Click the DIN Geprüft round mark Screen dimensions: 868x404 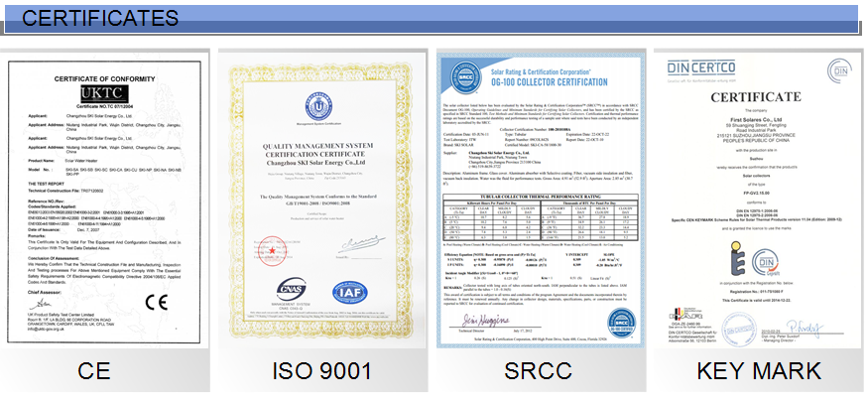coord(765,262)
